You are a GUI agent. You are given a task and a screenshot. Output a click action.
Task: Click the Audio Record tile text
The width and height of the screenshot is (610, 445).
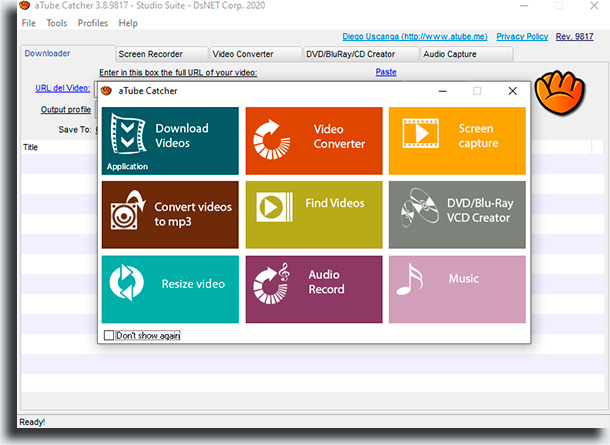pyautogui.click(x=326, y=282)
